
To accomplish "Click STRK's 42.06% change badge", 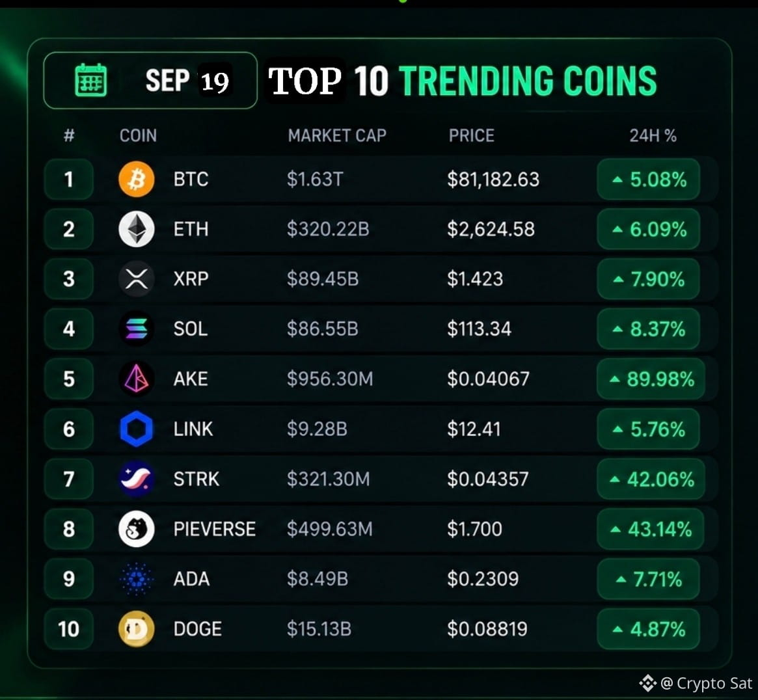I will point(651,479).
